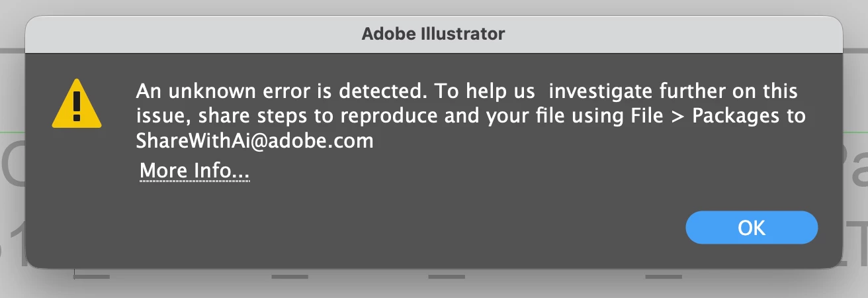Viewport: 868px width, 298px height.
Task: Click the Adobe Illustrator dialog title
Action: [433, 33]
